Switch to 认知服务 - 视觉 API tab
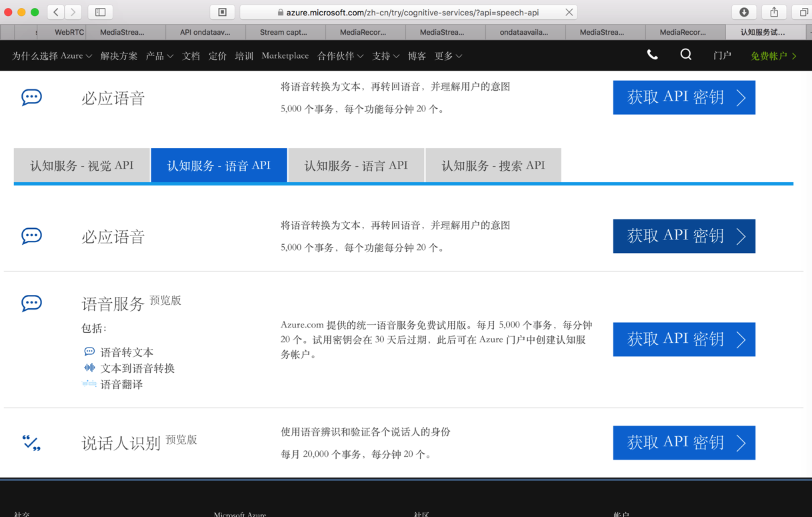812x517 pixels. tap(82, 165)
